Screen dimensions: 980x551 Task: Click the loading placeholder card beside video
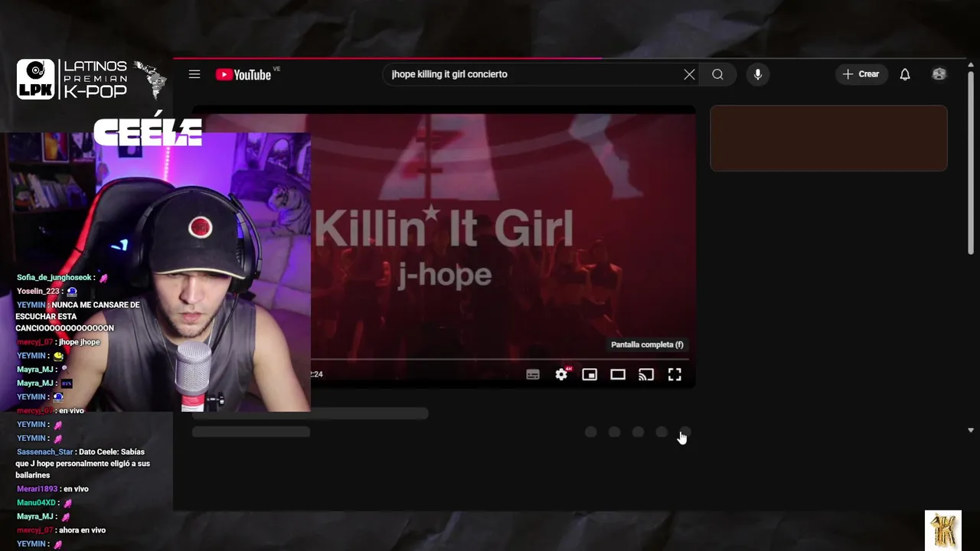(x=828, y=138)
